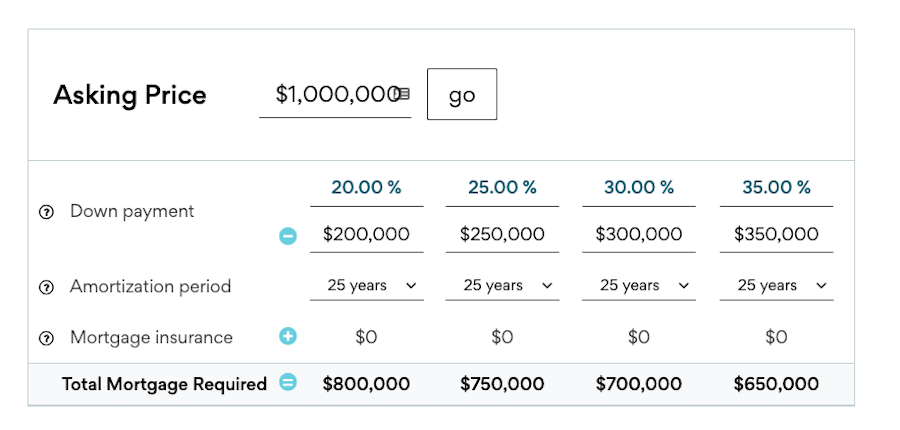Open the third column 25 years amortization dropdown

click(639, 286)
